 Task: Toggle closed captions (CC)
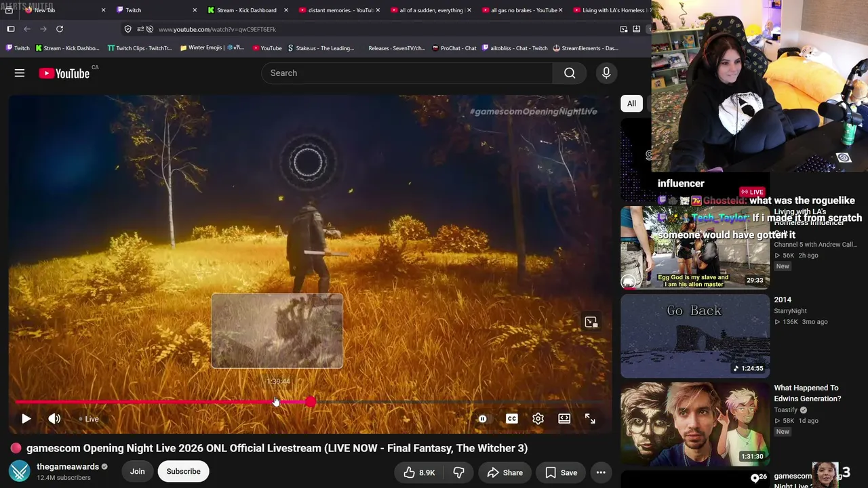(x=512, y=419)
